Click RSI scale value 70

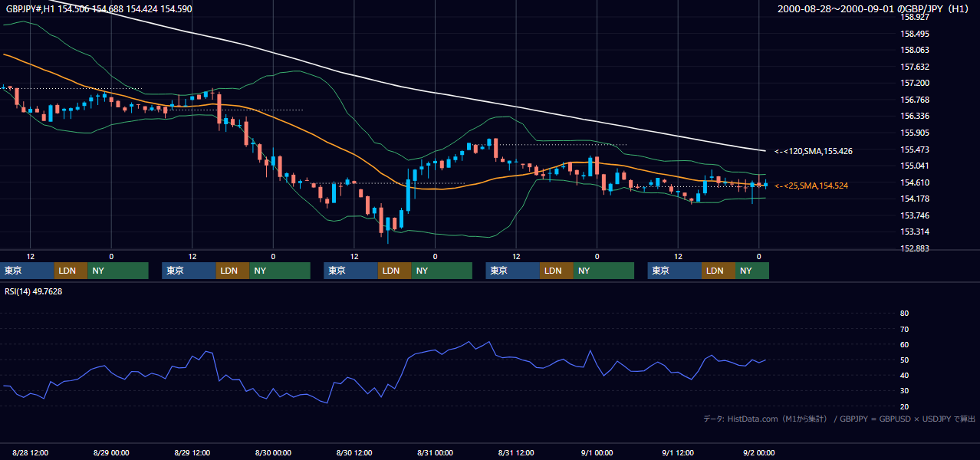click(x=904, y=329)
